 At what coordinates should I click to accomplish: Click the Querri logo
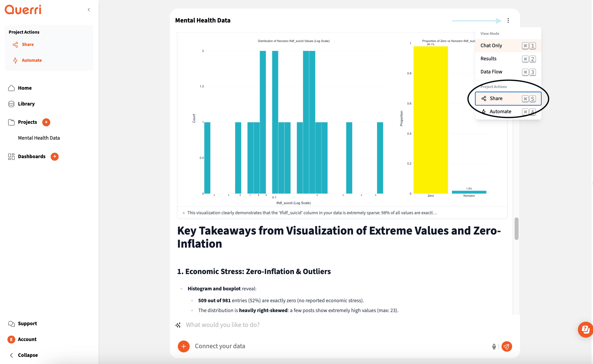pyautogui.click(x=23, y=10)
